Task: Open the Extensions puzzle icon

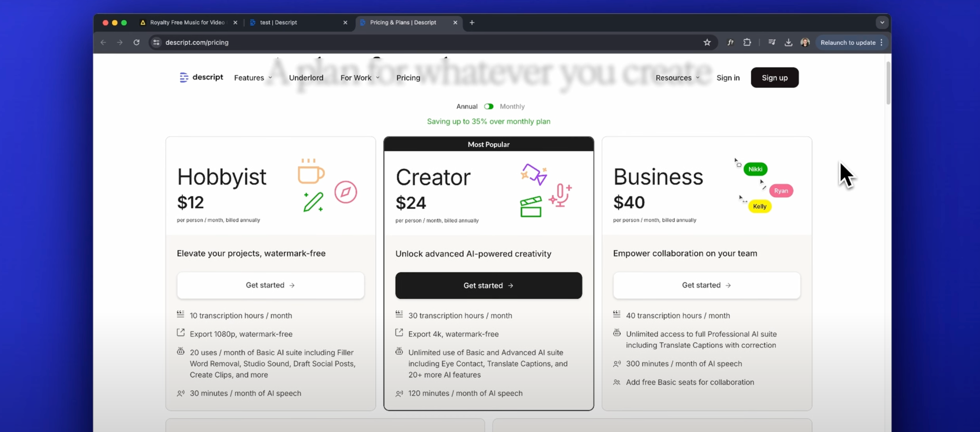Action: [x=747, y=42]
